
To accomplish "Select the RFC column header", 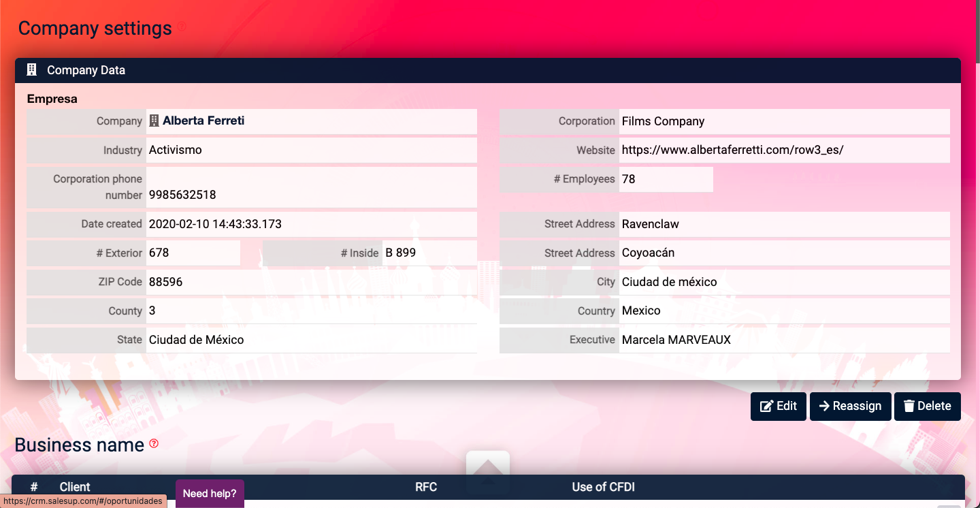I will tap(426, 487).
